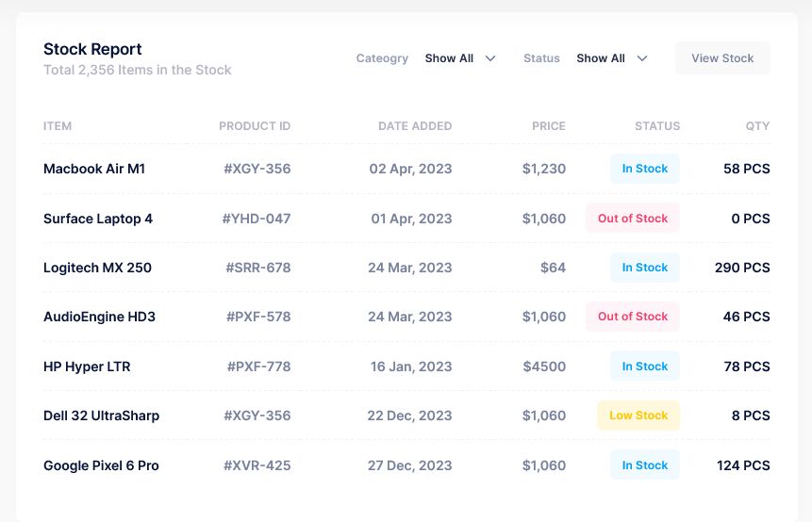The height and width of the screenshot is (522, 812).
Task: Click the $4500 price
Action: tap(544, 367)
